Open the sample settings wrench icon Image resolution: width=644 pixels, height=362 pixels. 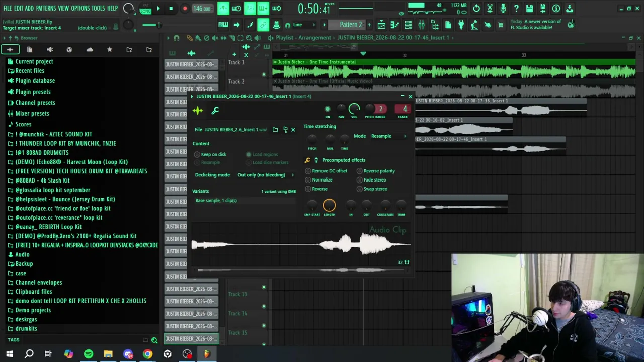coord(215,111)
